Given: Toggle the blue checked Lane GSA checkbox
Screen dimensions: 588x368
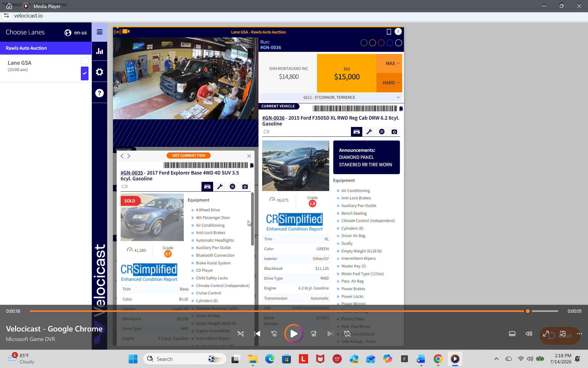Looking at the screenshot, I should 85,73.
